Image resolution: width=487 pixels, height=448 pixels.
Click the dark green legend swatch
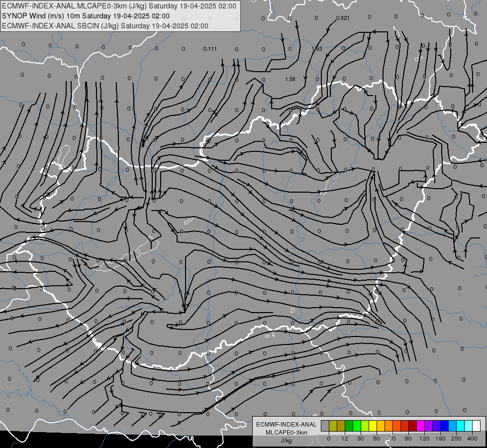coord(349,426)
